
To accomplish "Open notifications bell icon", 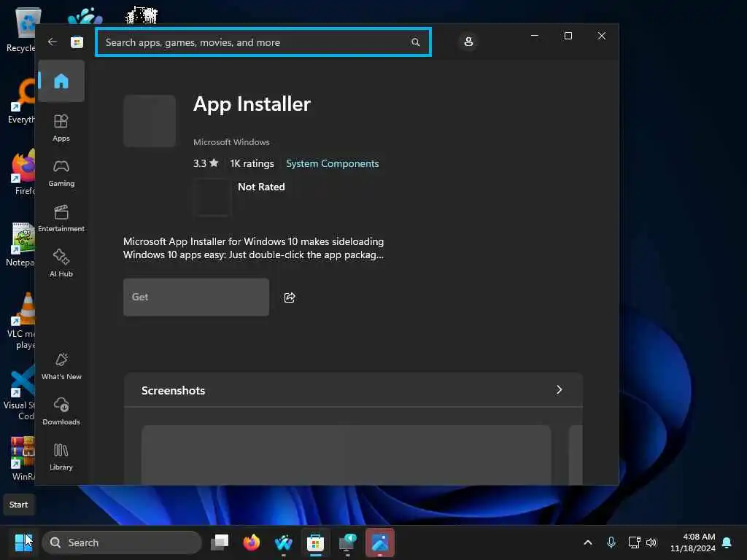I will [727, 542].
